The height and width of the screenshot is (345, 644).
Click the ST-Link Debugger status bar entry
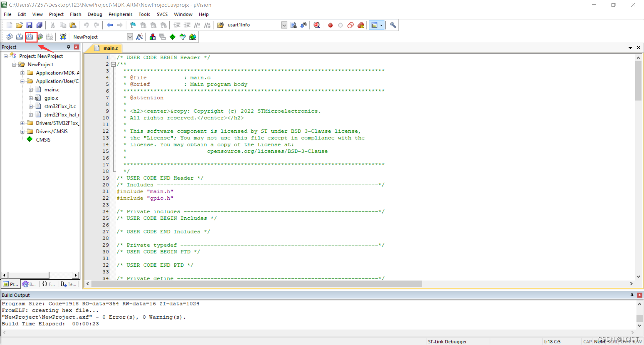click(447, 342)
